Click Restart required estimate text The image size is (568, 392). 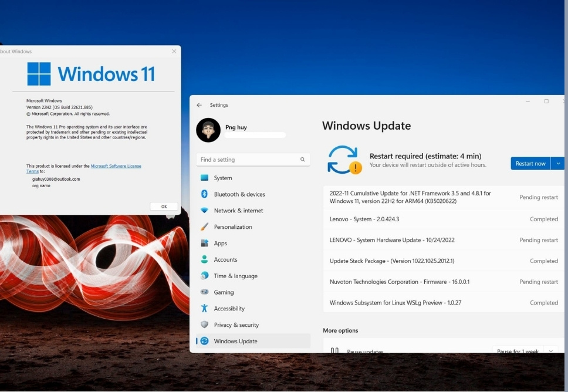click(425, 156)
